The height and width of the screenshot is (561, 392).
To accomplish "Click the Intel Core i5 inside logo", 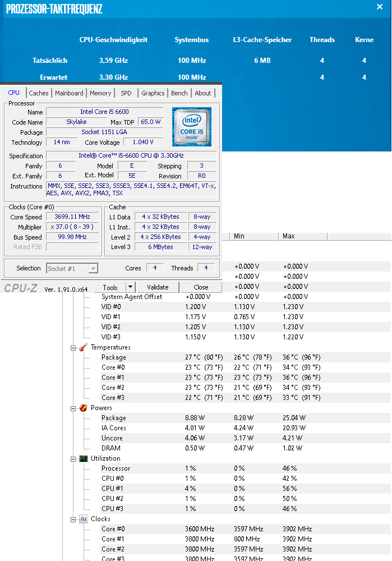I will 192,127.
